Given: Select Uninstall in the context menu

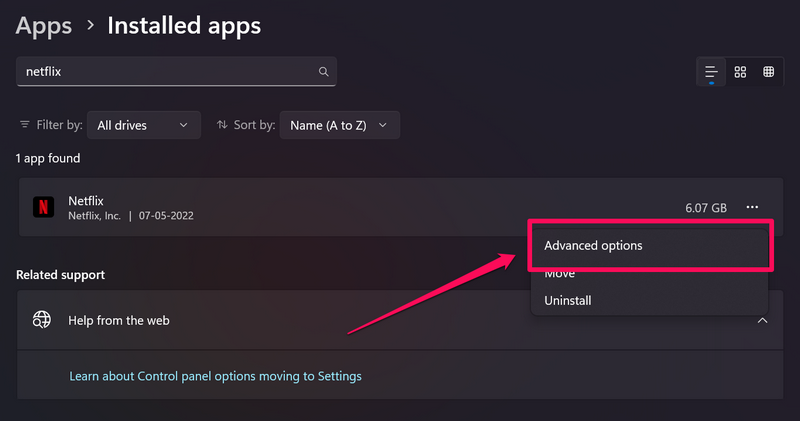Looking at the screenshot, I should 568,300.
